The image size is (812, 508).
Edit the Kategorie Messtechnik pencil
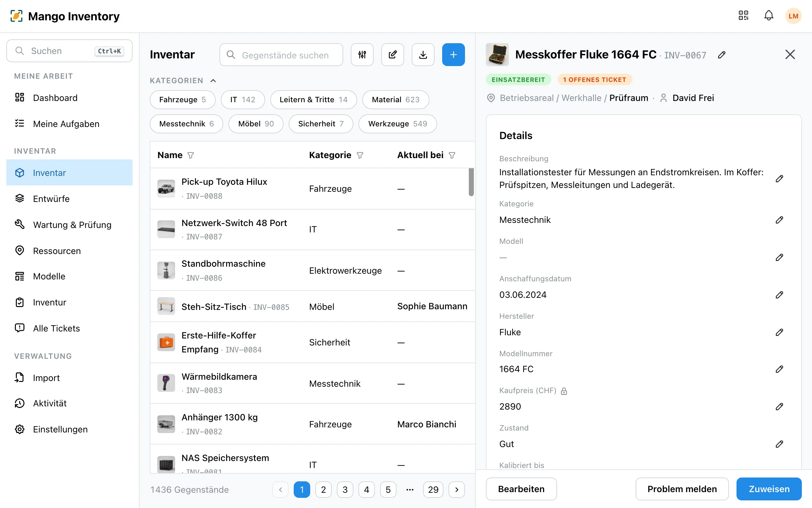779,220
